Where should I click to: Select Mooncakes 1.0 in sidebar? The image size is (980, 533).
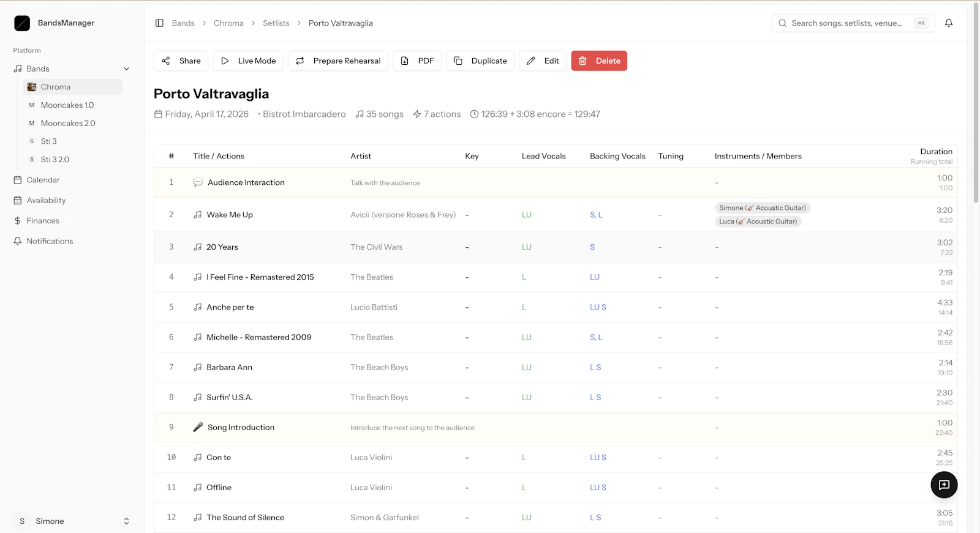(x=72, y=105)
